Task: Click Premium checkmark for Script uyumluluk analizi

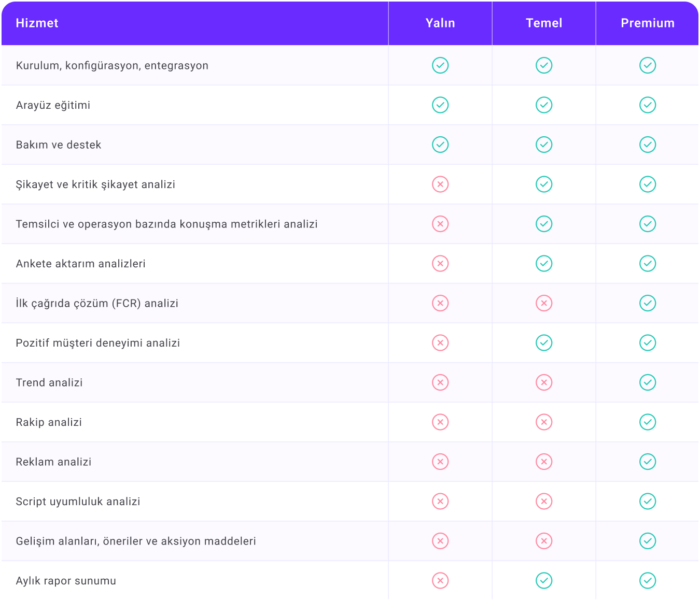Action: [648, 502]
